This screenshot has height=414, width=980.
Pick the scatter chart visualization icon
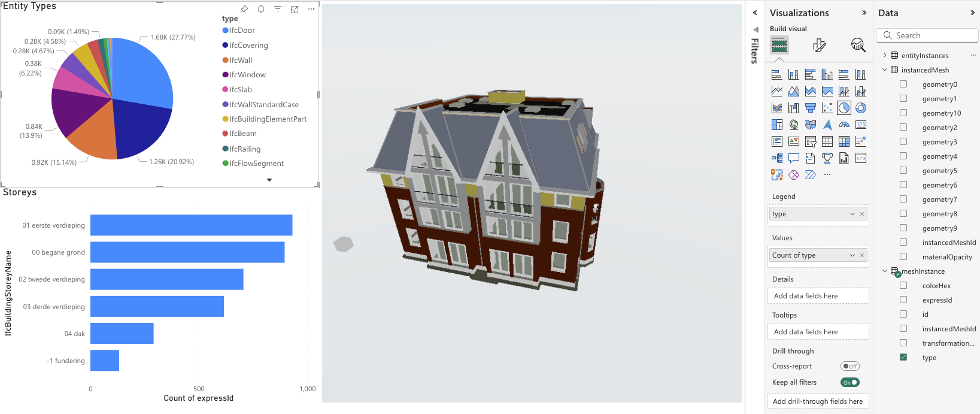(827, 108)
